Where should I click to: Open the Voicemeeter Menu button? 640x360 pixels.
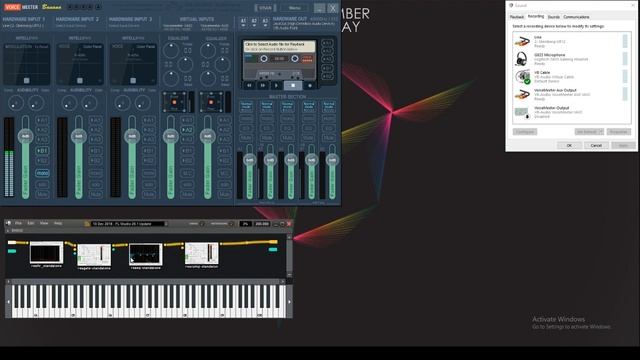point(295,8)
